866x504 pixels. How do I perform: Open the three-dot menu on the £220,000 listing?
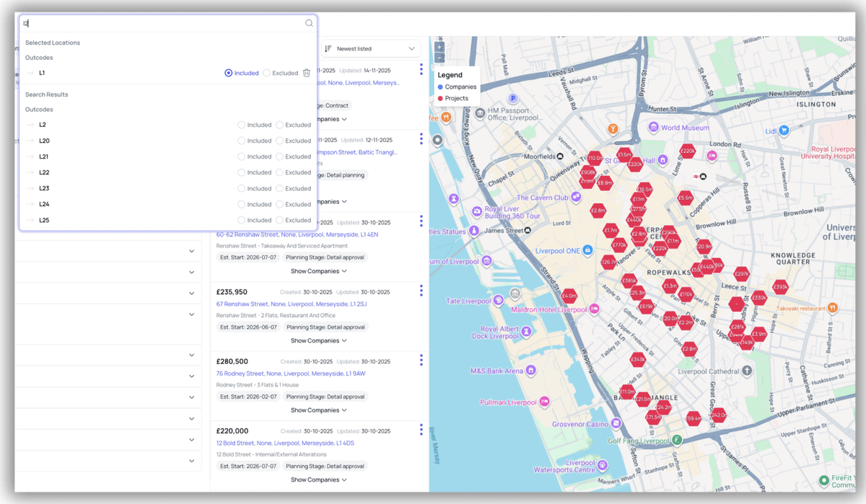pyautogui.click(x=421, y=429)
